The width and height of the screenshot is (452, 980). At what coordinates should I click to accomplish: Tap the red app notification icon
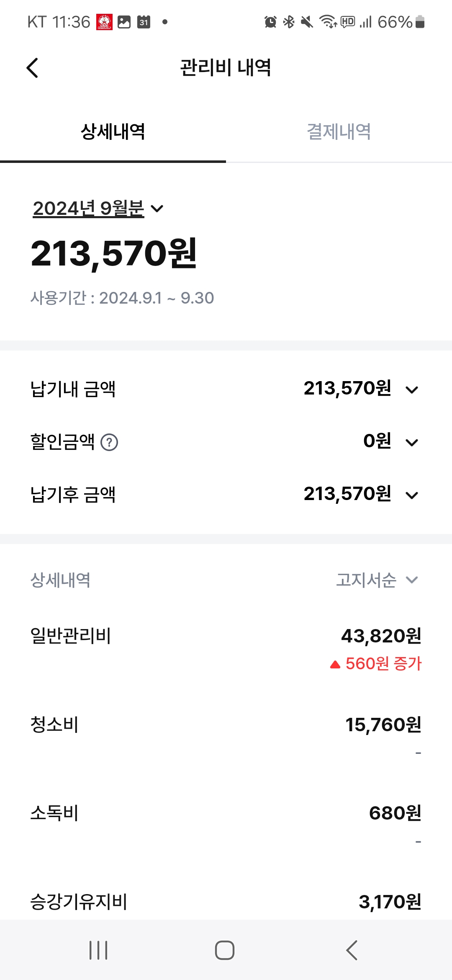pos(105,22)
